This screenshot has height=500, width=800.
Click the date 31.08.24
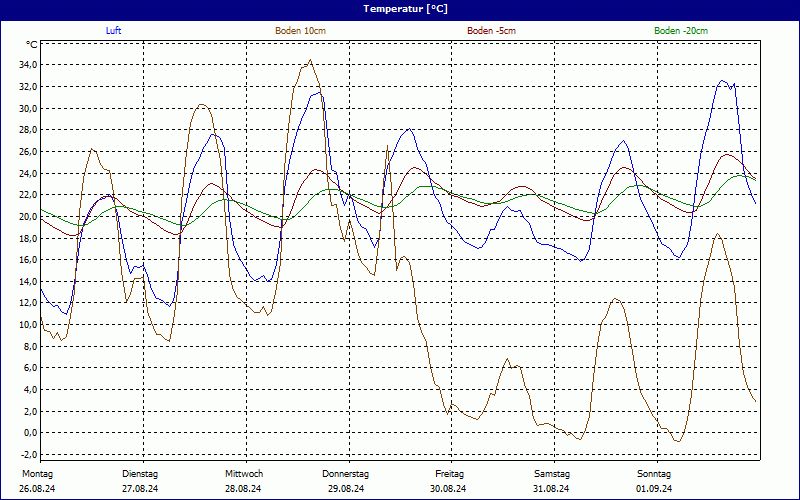[x=551, y=489]
